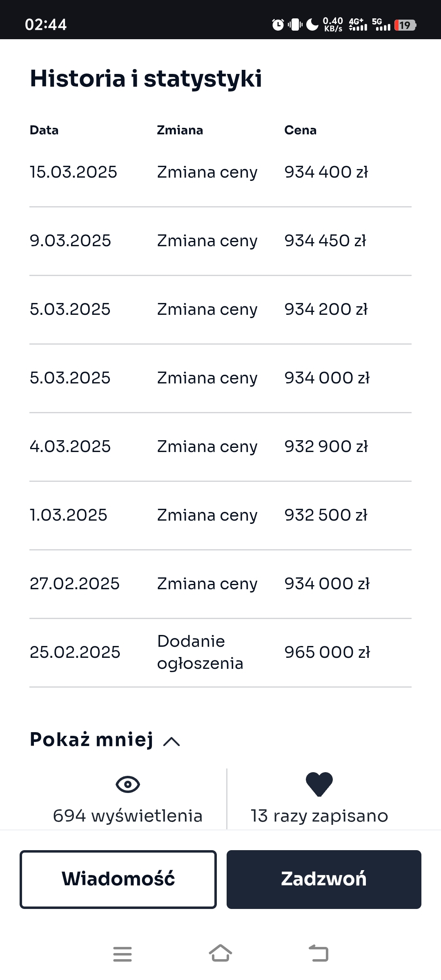Open recent apps menu icon

click(x=122, y=954)
